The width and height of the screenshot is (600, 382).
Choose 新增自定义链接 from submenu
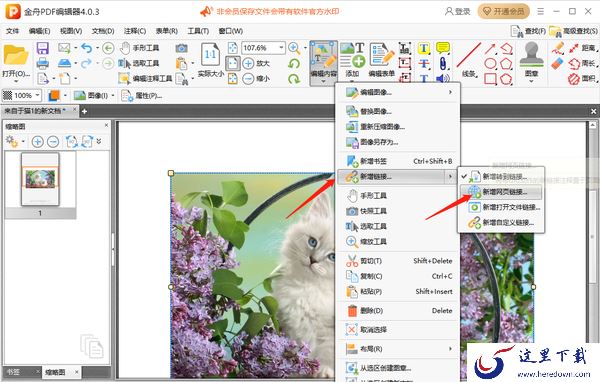(x=501, y=222)
